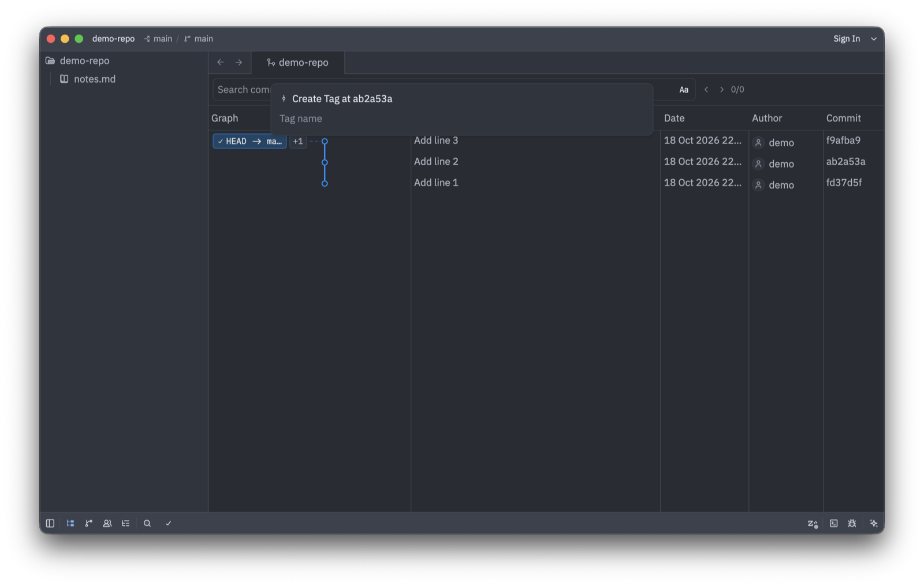The width and height of the screenshot is (924, 586).
Task: Switch to the demo-repo graph tab
Action: coord(298,62)
